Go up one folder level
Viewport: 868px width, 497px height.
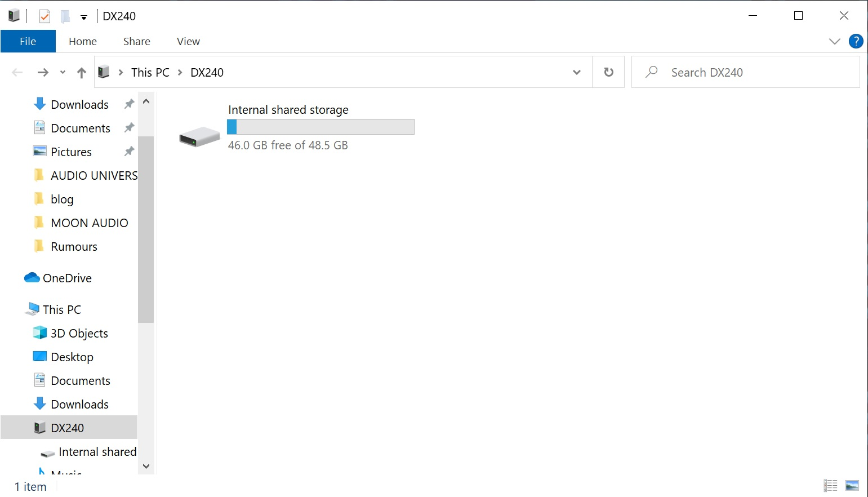tap(82, 72)
